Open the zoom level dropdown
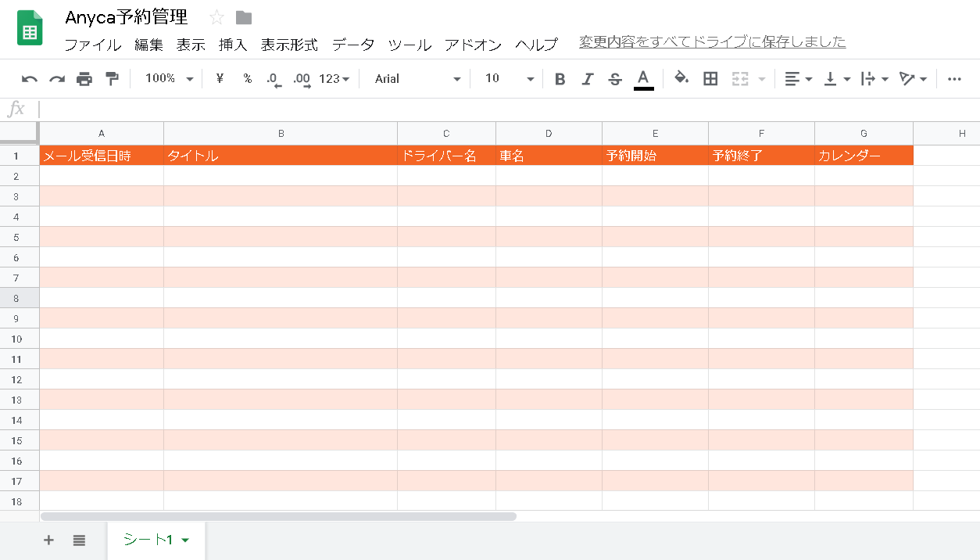 [x=166, y=78]
